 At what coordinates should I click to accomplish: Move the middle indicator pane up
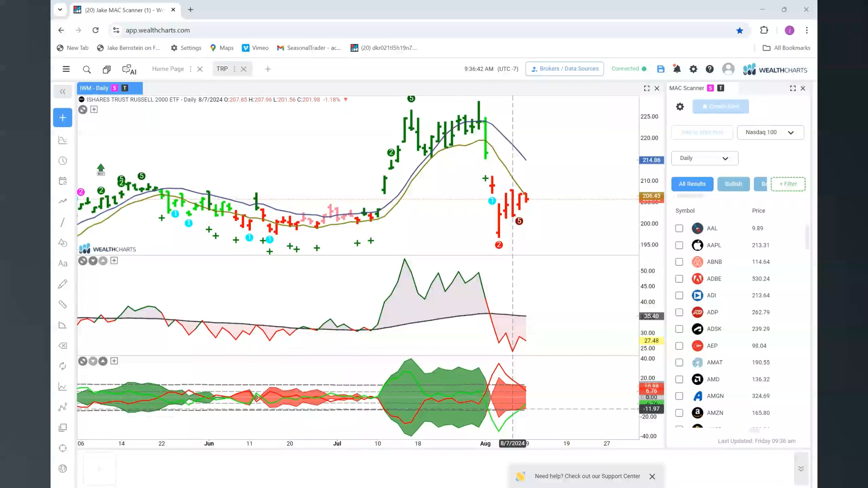point(103,261)
